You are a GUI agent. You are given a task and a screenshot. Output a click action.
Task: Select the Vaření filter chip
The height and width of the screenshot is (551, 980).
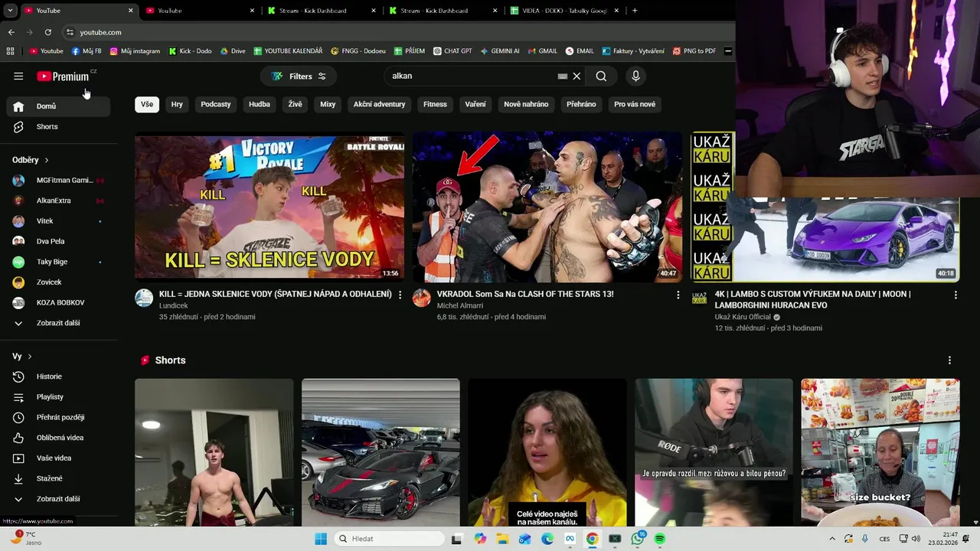(475, 104)
